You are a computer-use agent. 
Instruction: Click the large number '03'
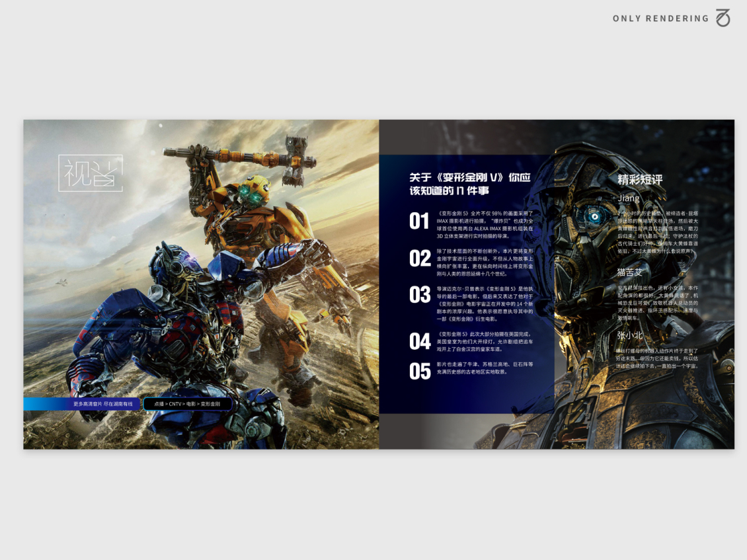coord(420,295)
